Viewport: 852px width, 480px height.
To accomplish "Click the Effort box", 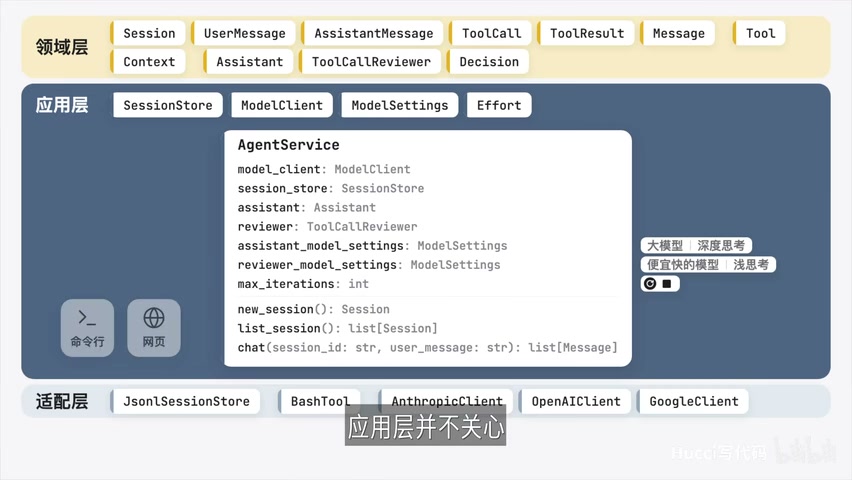I will 499,105.
